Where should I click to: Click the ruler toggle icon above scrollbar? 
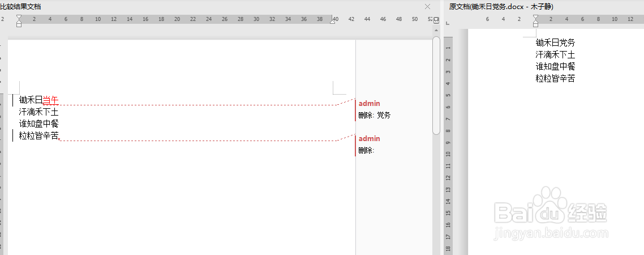(x=436, y=20)
